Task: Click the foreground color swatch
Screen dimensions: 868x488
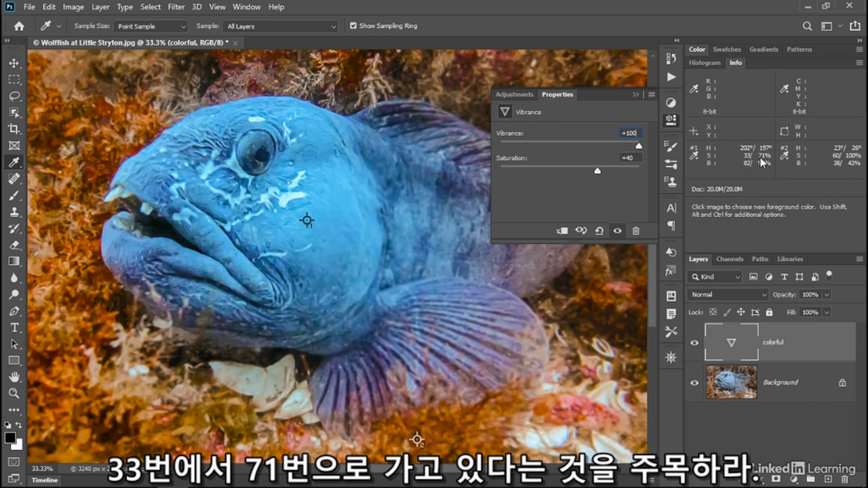Action: point(10,438)
